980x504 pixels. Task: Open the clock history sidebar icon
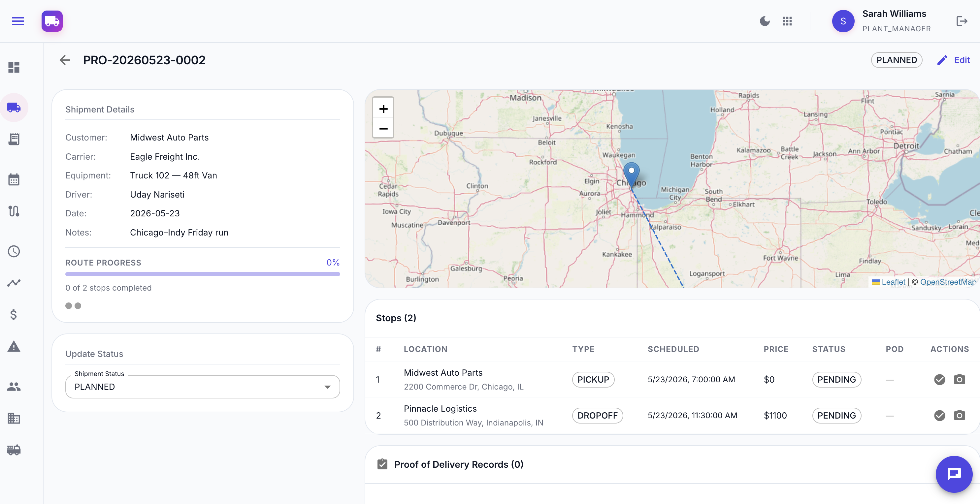coord(14,251)
